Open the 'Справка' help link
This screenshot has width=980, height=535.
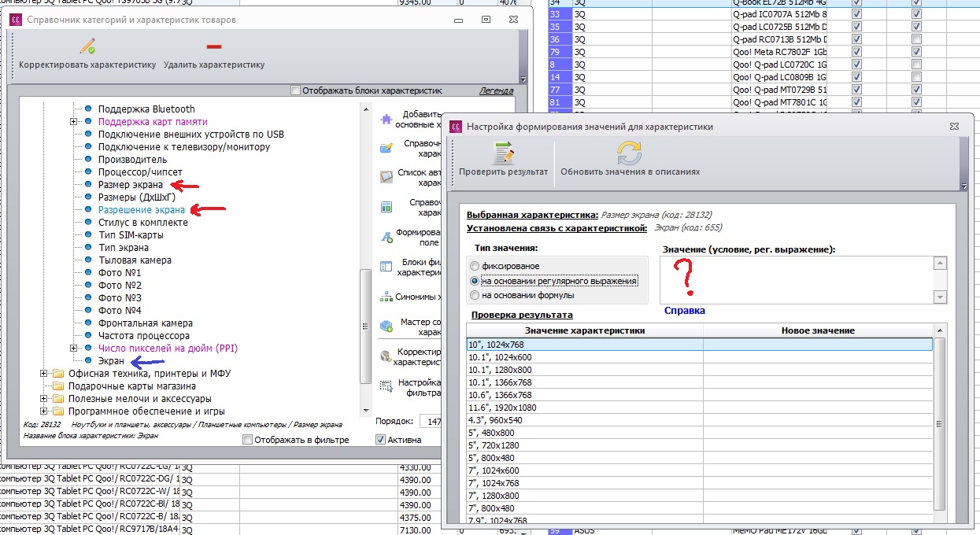685,311
